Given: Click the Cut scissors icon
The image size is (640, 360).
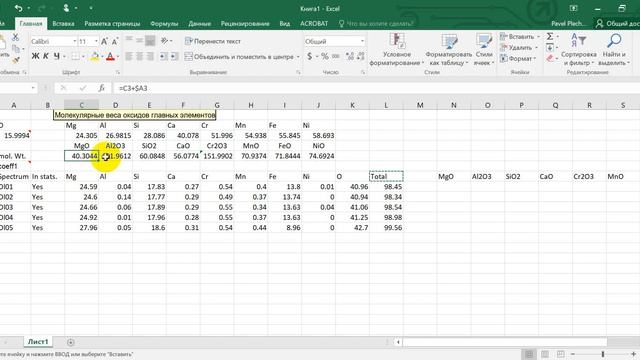Looking at the screenshot, I should [16, 38].
